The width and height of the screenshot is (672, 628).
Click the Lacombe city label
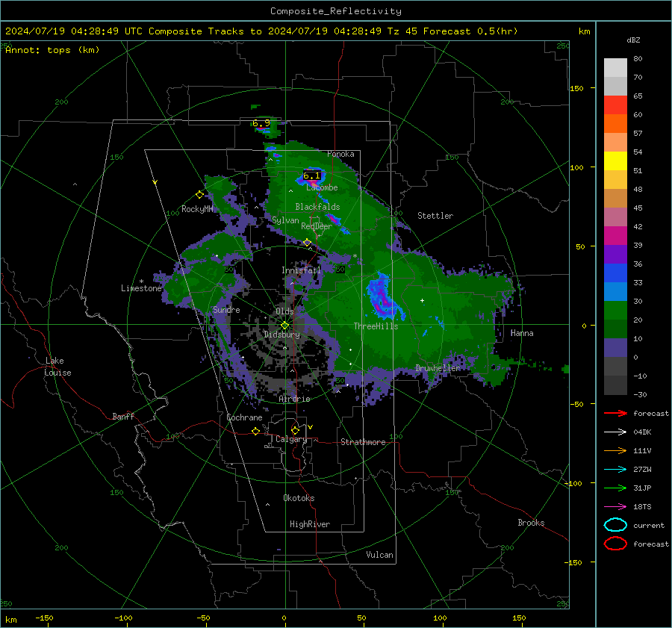(x=322, y=187)
